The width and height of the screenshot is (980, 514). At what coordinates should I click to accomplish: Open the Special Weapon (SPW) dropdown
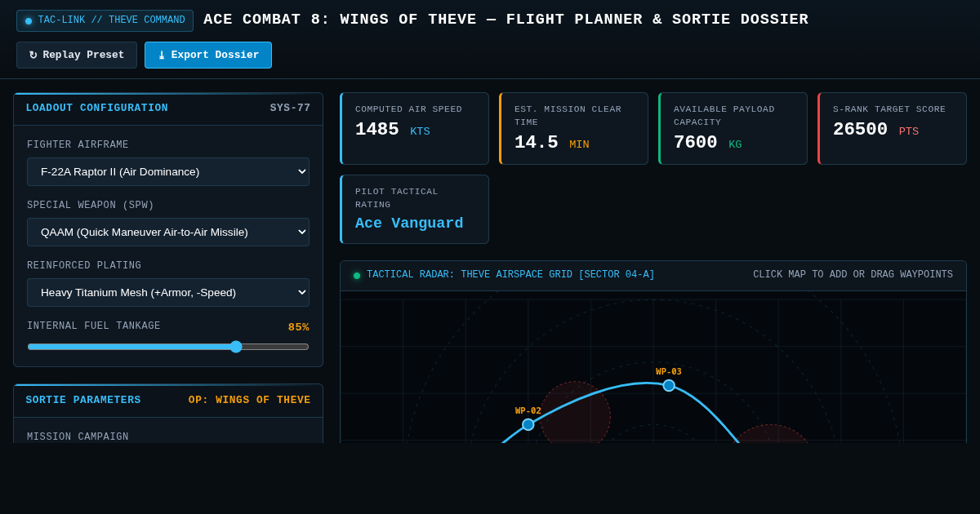168,232
